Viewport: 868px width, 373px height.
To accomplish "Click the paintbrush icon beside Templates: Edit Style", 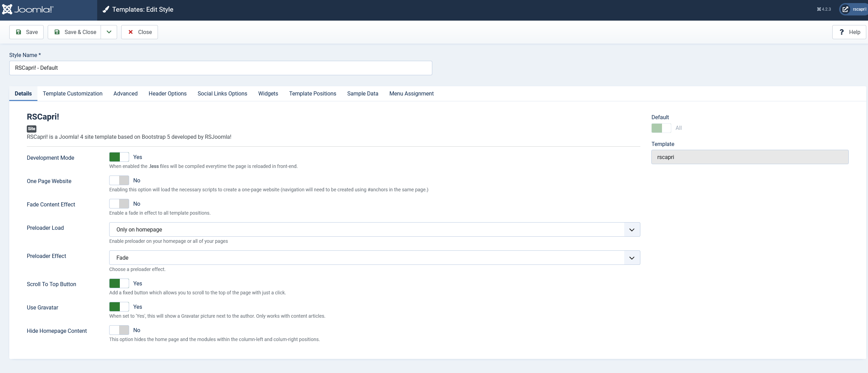I will point(106,10).
